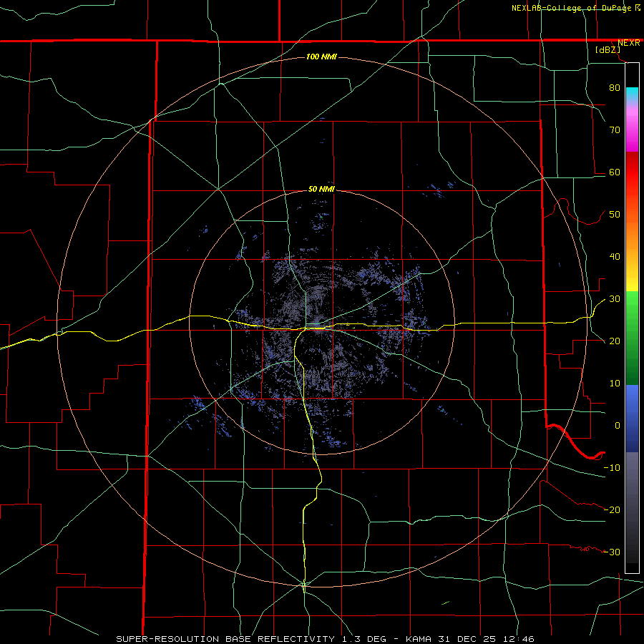Image resolution: width=644 pixels, height=644 pixels.
Task: Click the -10 dBZ scale value
Action: pos(612,468)
